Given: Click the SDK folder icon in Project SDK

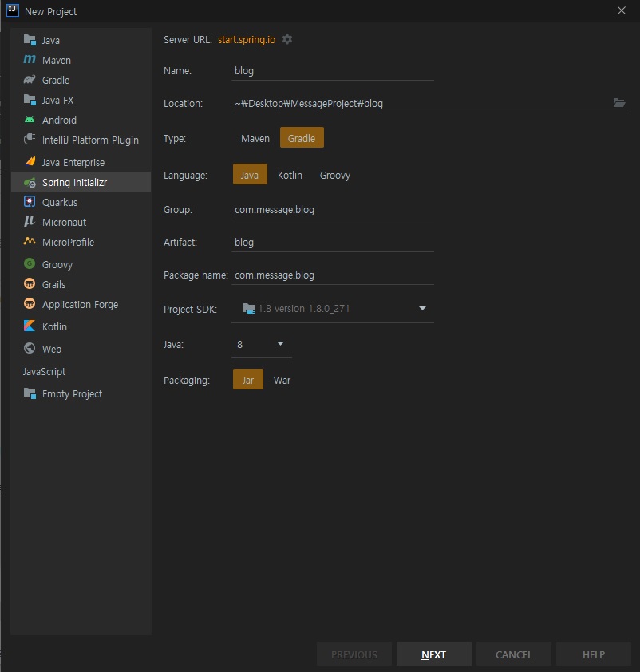Looking at the screenshot, I should (249, 309).
